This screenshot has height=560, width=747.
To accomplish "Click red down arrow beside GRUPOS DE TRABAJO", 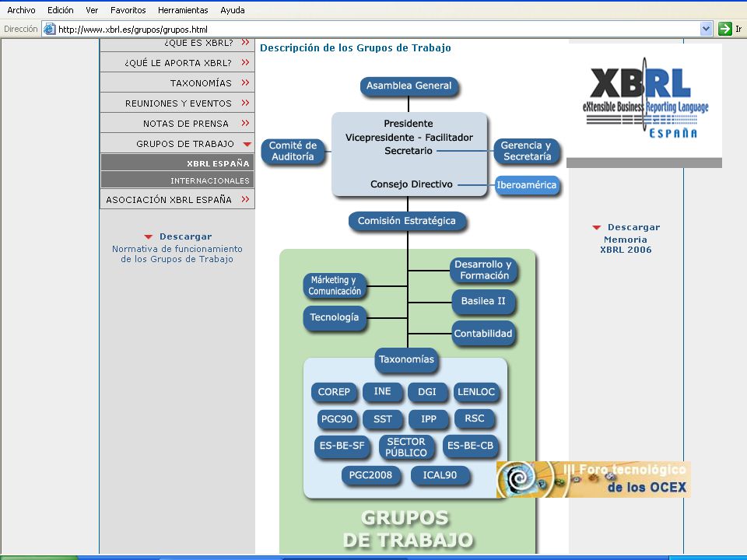I will coord(247,144).
